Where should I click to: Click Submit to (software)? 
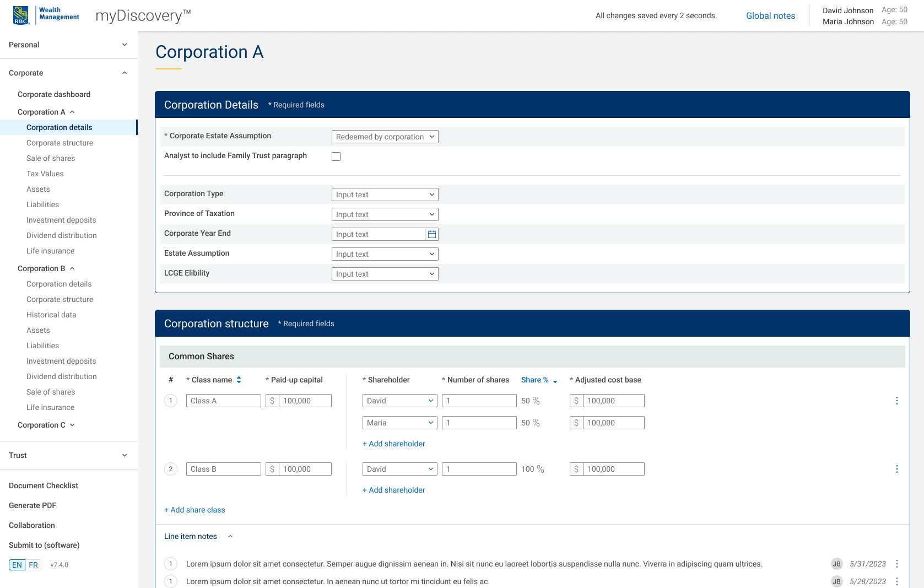[x=44, y=545]
